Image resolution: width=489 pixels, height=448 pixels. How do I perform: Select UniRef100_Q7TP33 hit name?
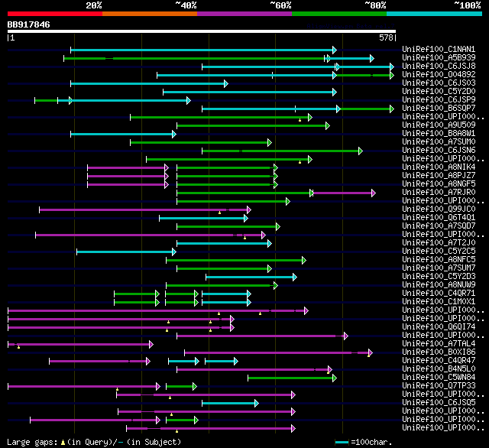439,386
